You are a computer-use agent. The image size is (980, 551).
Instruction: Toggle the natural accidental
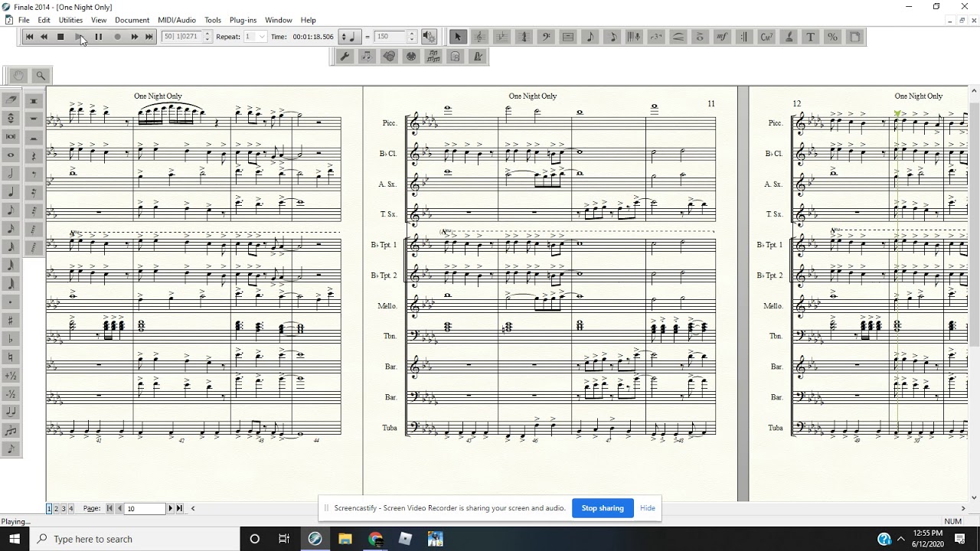(x=11, y=357)
